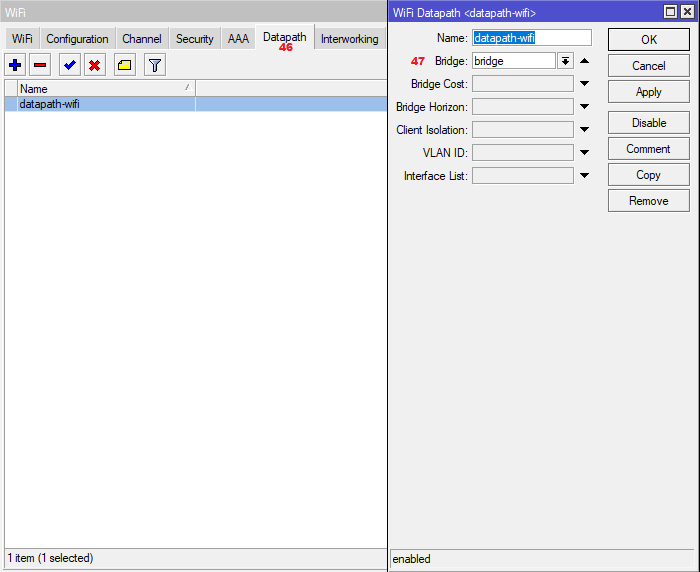Click the red cross Disable icon
Screen dimensions: 700x572
(x=95, y=65)
